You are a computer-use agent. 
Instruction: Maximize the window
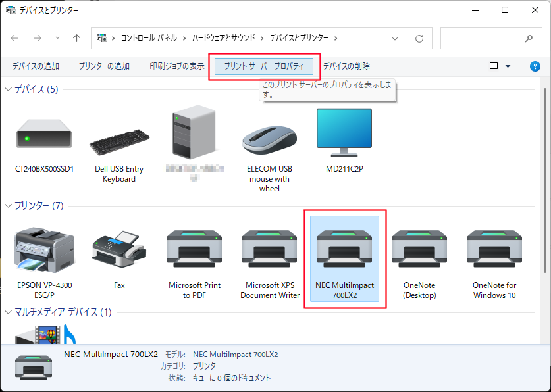(505, 10)
